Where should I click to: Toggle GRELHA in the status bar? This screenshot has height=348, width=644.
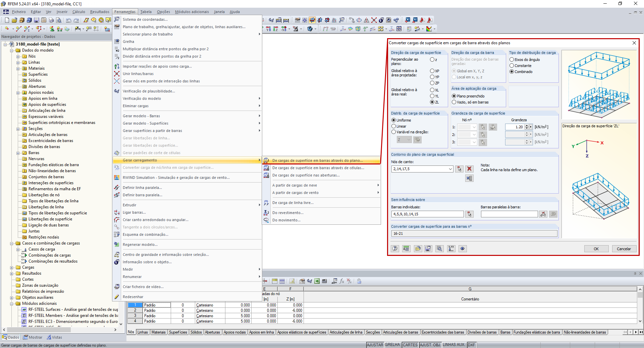[x=392, y=345]
